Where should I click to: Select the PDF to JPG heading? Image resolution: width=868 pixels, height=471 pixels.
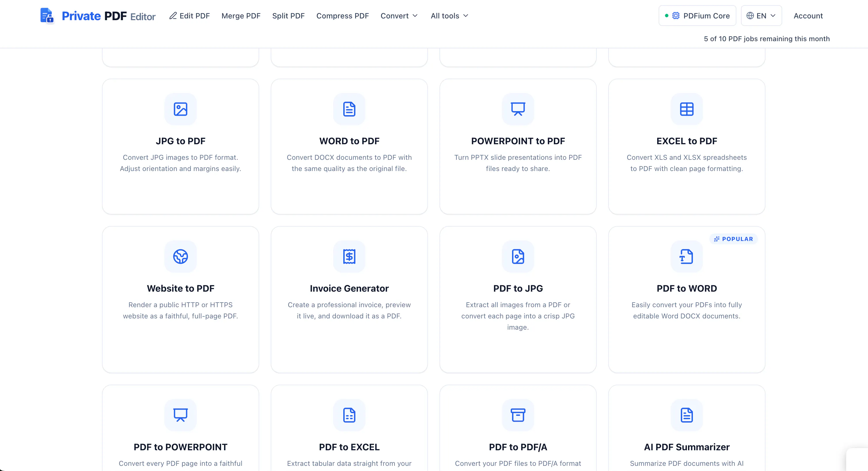point(518,288)
